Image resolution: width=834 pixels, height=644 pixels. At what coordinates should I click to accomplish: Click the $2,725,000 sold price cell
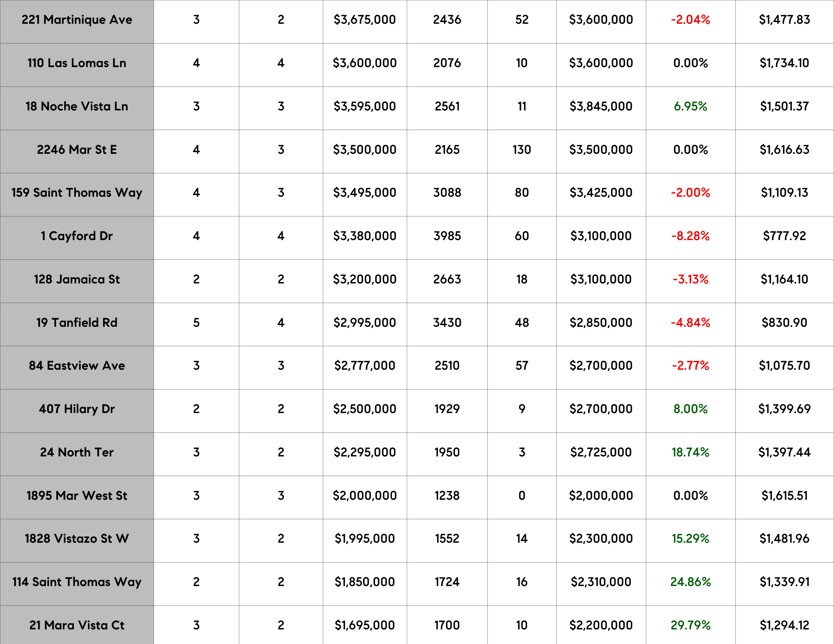click(x=601, y=452)
